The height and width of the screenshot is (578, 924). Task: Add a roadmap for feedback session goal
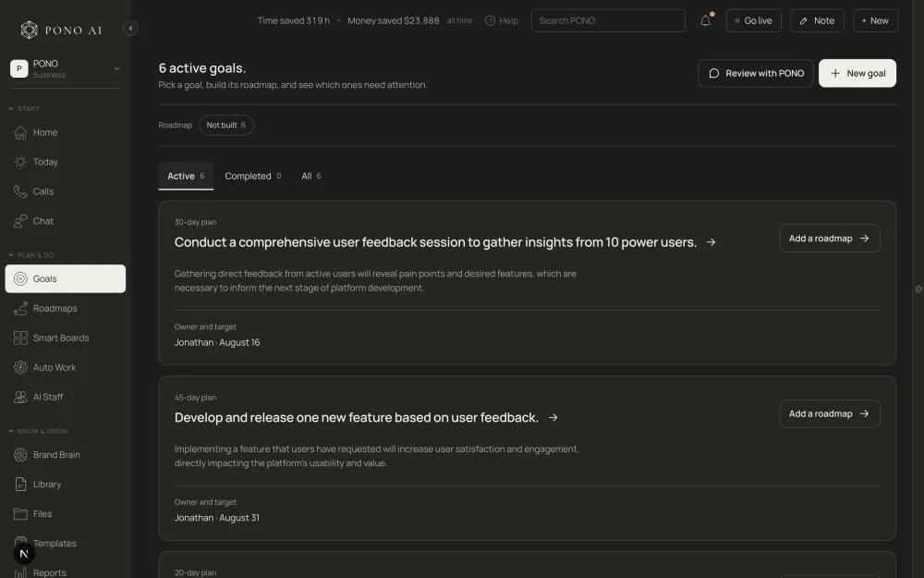(830, 239)
